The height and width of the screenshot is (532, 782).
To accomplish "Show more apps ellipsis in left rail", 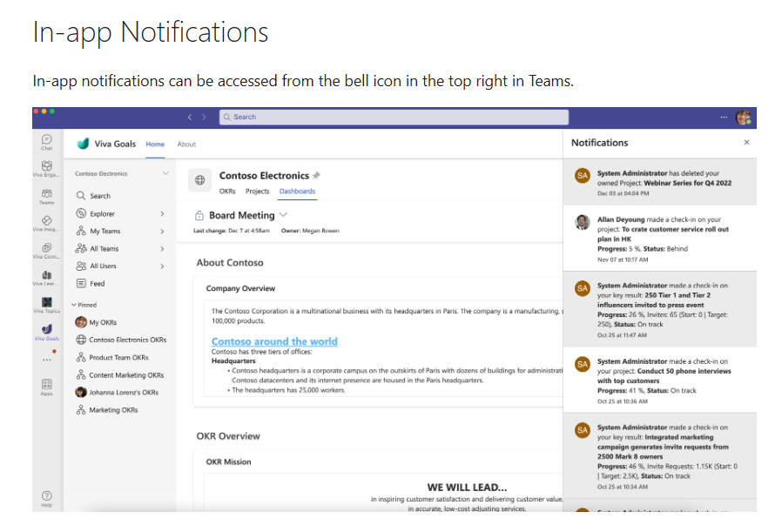I will point(46,360).
